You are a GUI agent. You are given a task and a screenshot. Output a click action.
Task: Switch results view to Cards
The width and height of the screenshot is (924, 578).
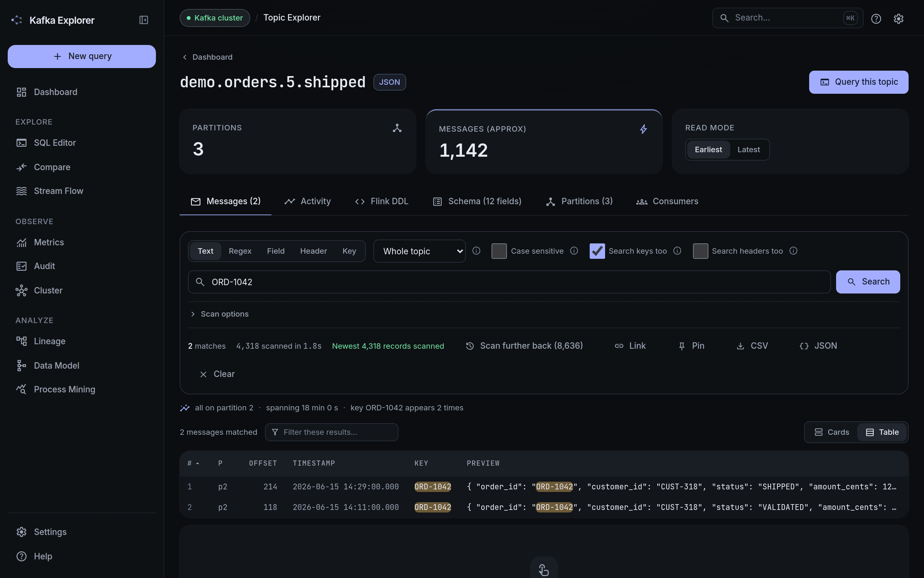(x=832, y=432)
